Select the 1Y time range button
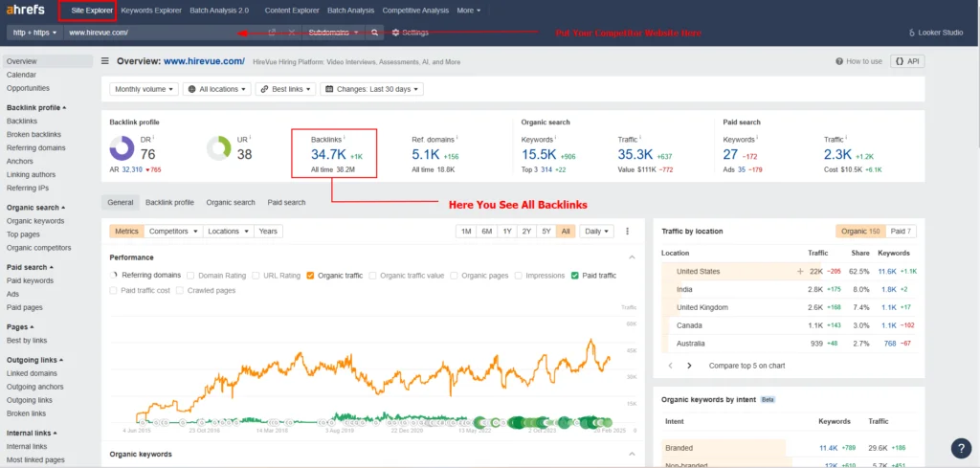 pos(507,232)
